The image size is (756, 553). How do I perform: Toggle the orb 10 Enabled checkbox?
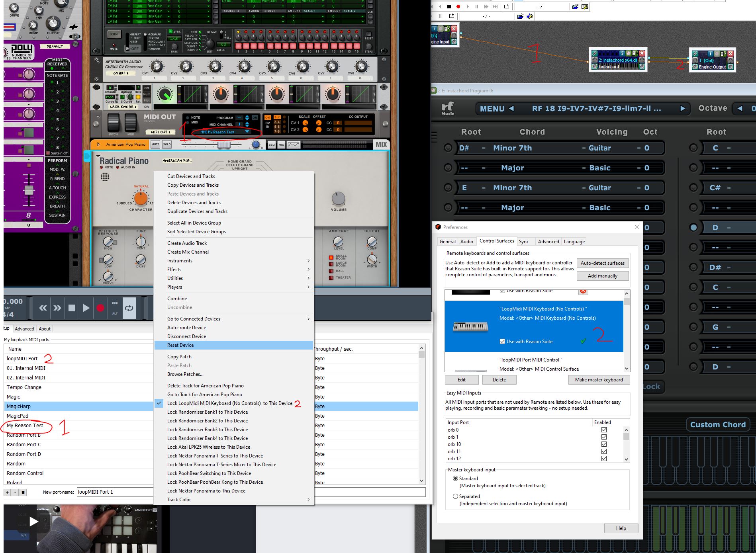[604, 444]
